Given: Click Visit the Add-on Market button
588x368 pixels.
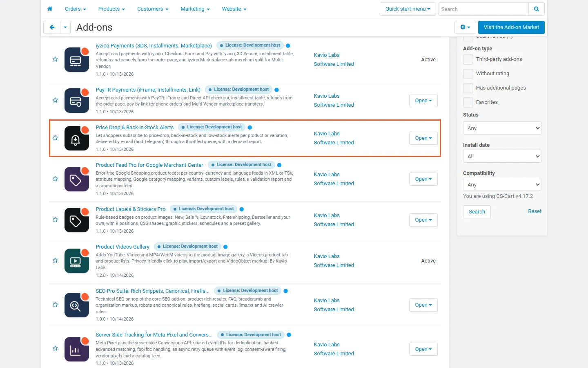Looking at the screenshot, I should tap(511, 27).
